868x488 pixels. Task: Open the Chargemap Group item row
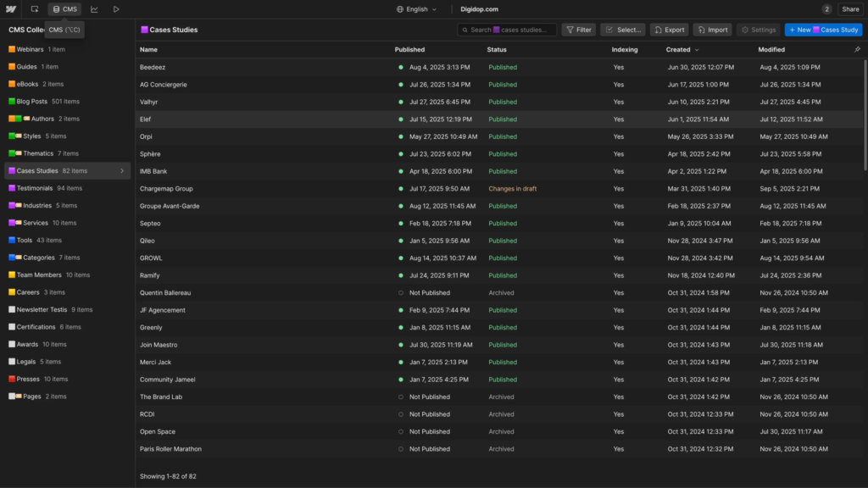(167, 189)
